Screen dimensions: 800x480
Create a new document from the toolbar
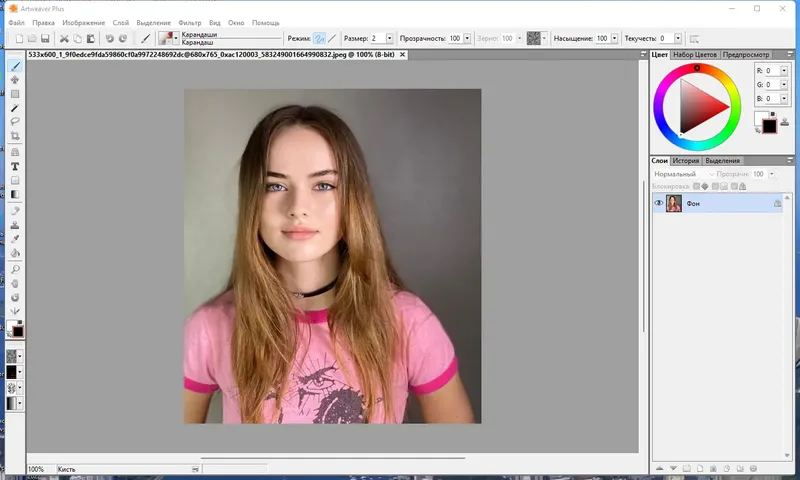click(19, 39)
